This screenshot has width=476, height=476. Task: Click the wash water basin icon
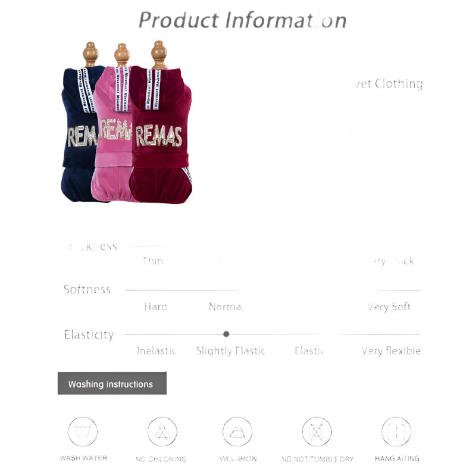click(83, 431)
